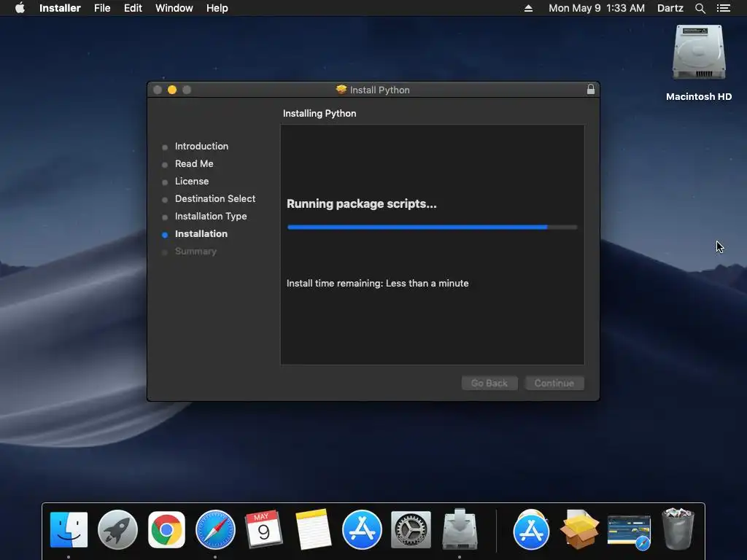Click the 'Running package scripts...' text
This screenshot has height=560, width=747.
pos(362,204)
